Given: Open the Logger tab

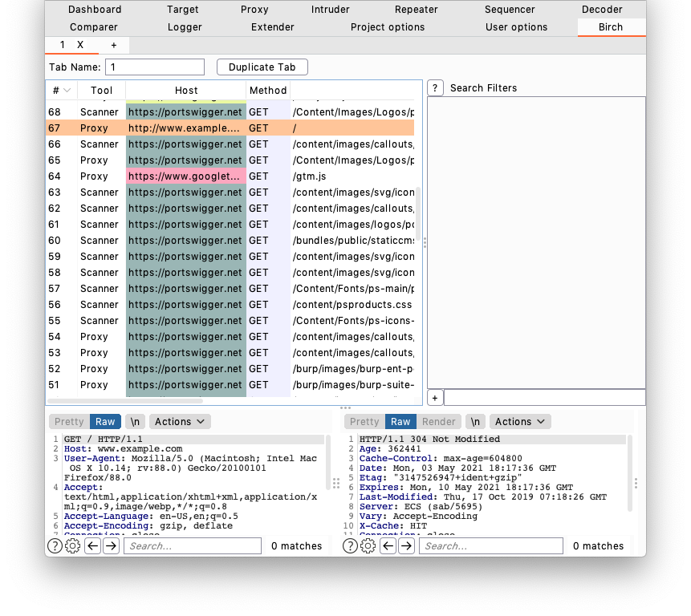Looking at the screenshot, I should click(185, 26).
